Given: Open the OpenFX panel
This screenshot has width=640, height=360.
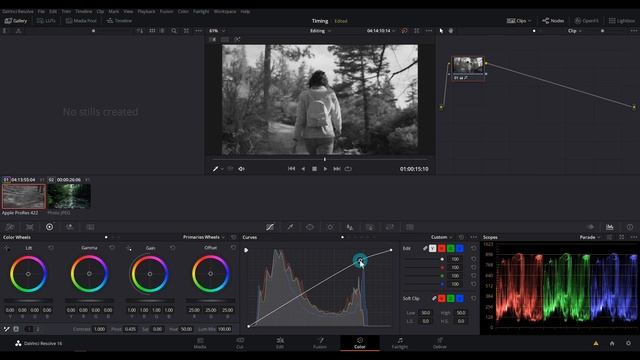Looking at the screenshot, I should 587,20.
